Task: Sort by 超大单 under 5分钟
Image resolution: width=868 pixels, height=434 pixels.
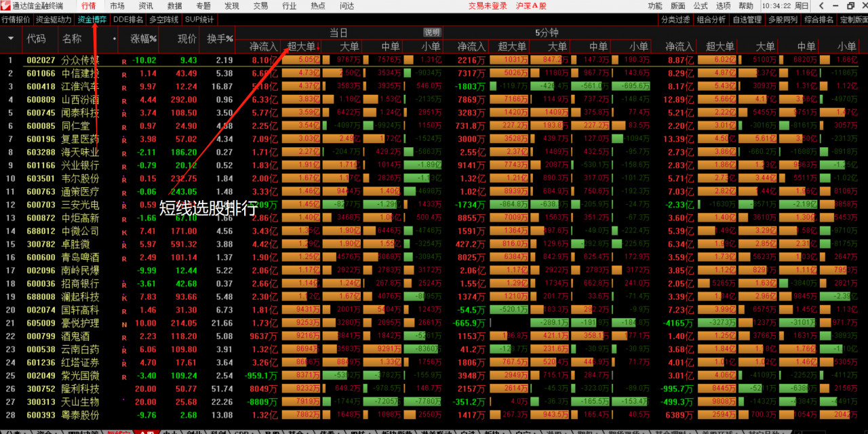Action: coord(512,47)
